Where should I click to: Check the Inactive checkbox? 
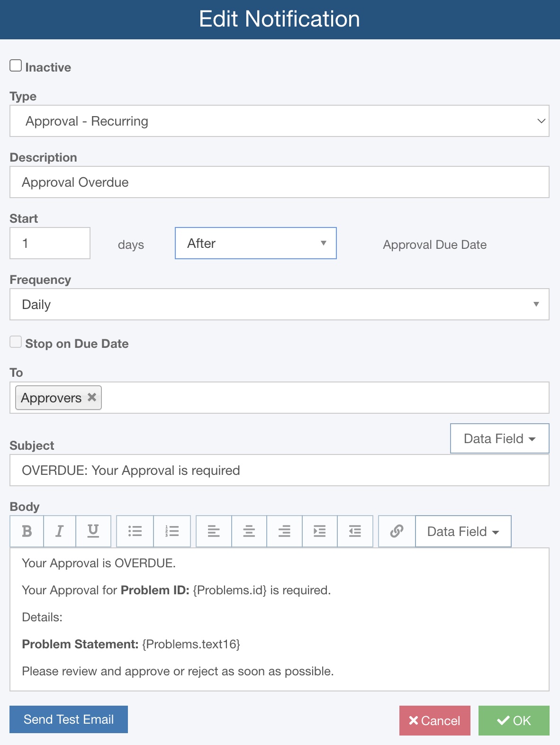[x=16, y=65]
